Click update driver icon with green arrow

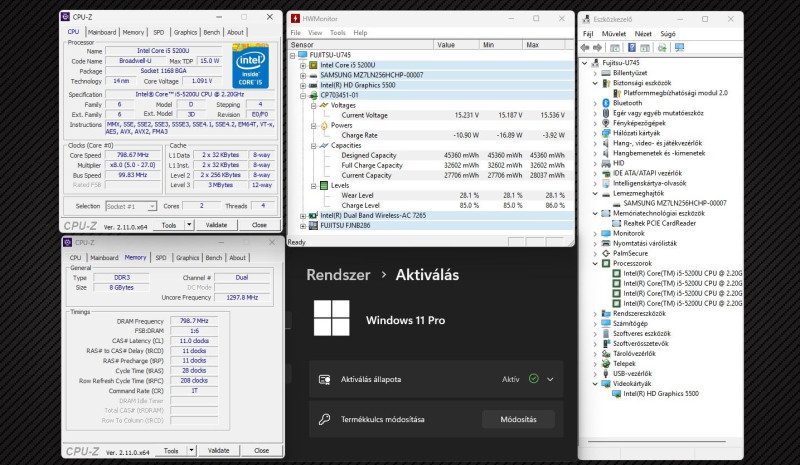click(662, 47)
